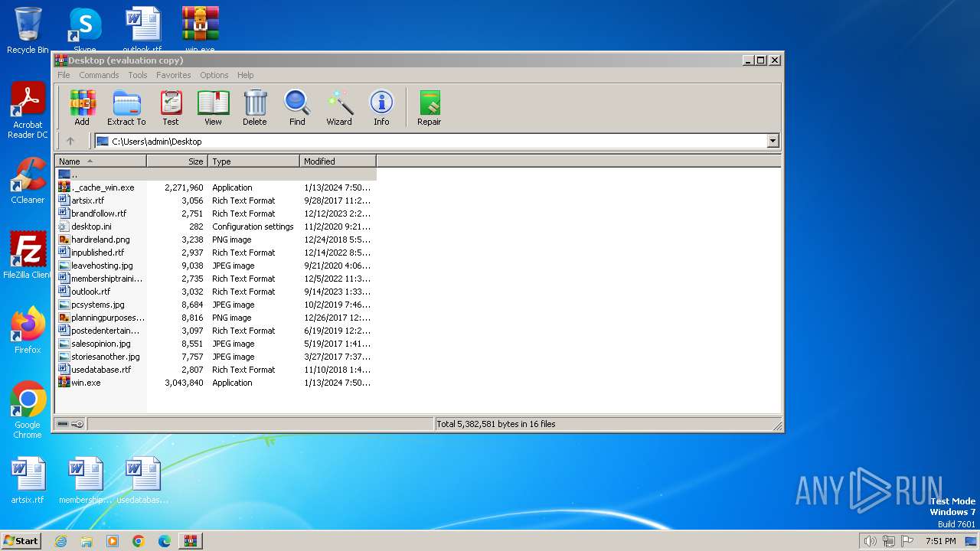
Task: Select the Acrobat Reader DC desktop icon
Action: 28,111
